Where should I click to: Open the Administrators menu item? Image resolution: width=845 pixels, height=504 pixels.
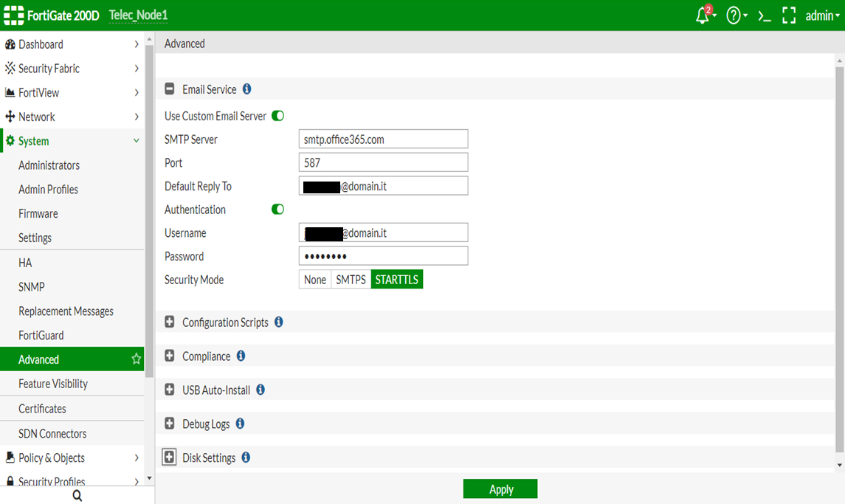49,165
